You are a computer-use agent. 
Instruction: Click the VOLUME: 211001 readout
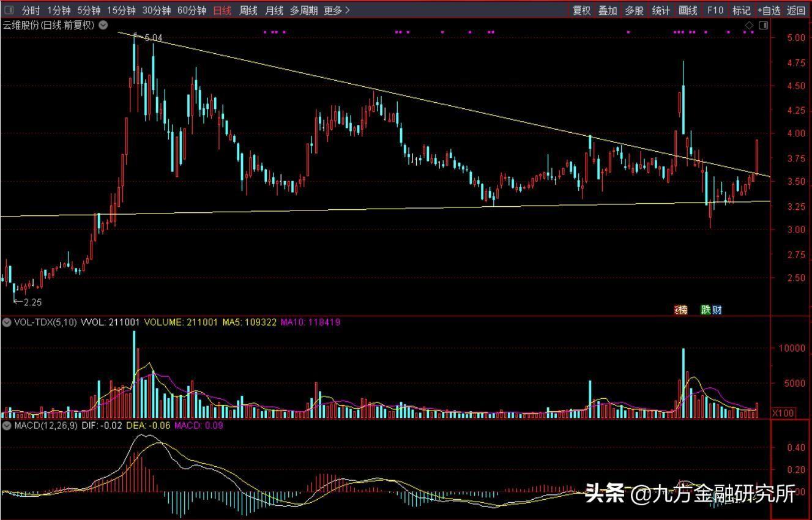tap(181, 322)
